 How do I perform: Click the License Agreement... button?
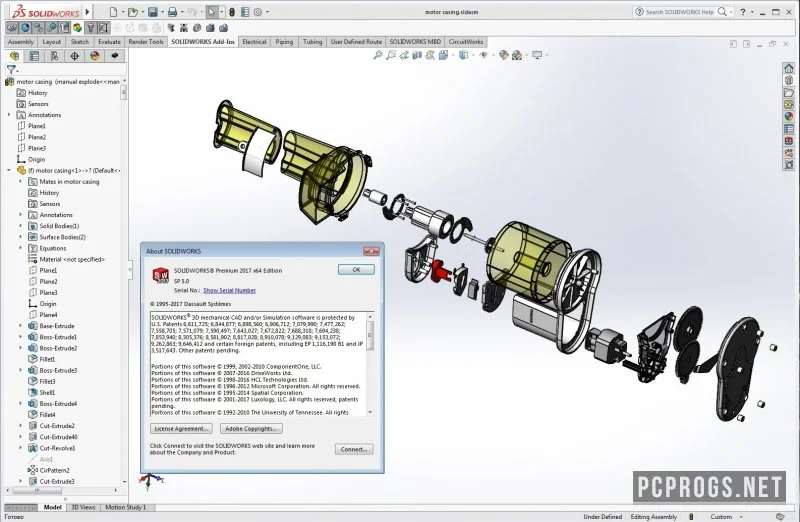coord(181,429)
